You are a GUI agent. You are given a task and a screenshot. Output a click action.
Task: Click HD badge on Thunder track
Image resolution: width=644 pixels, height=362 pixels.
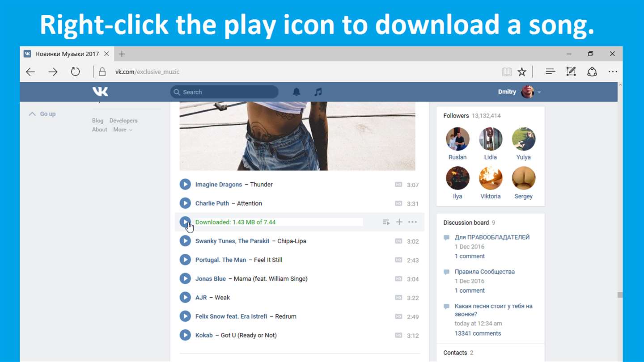tap(398, 185)
